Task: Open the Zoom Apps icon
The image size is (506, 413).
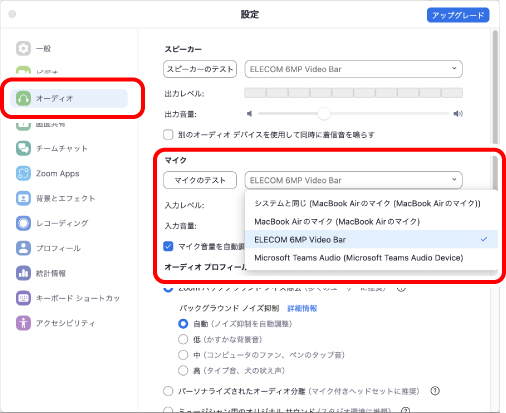Action: coord(23,173)
